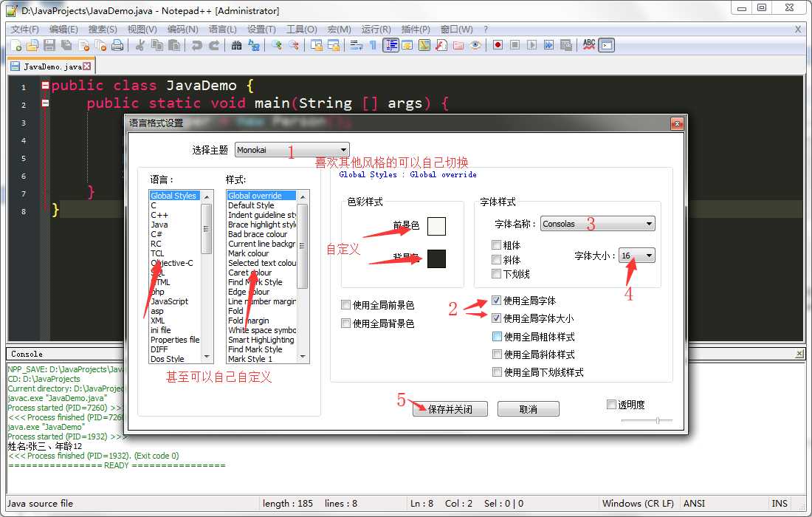This screenshot has height=517, width=812.
Task: Open the 搜索(S) menu
Action: 103,30
